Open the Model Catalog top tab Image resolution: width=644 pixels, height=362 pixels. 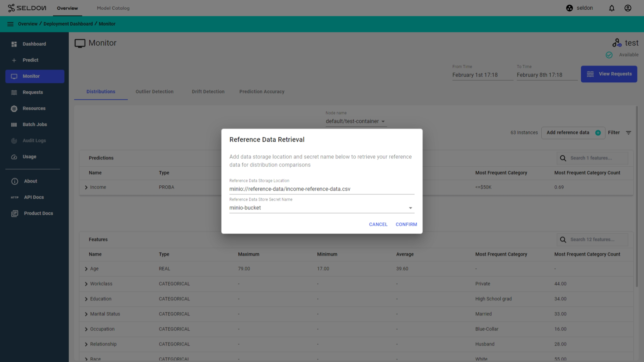coord(113,8)
